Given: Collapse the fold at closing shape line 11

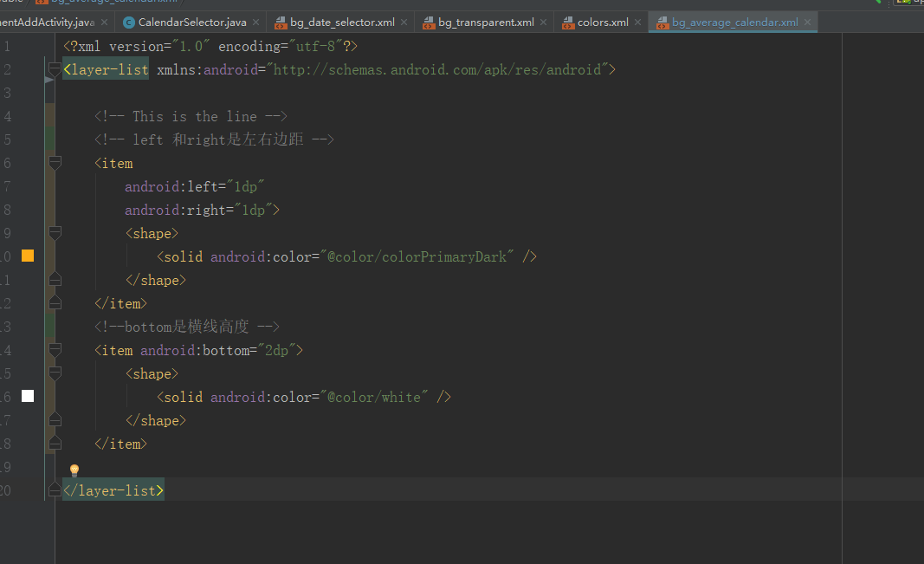Looking at the screenshot, I should [55, 279].
